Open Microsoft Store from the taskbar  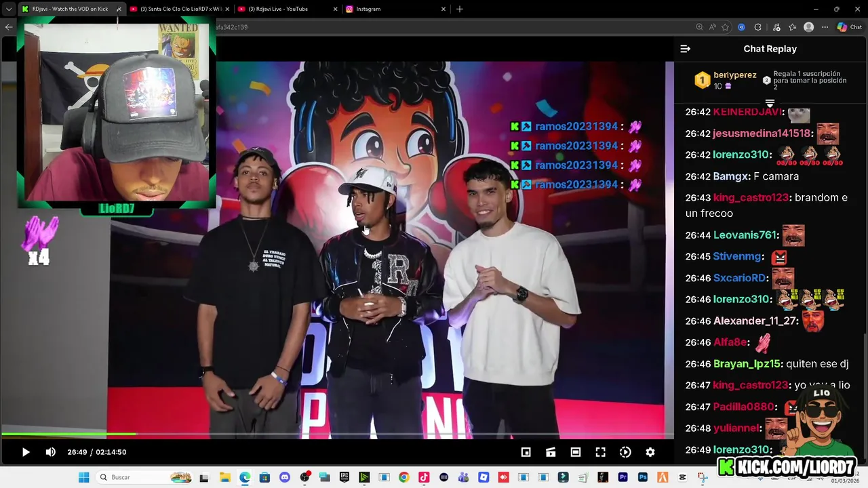[x=264, y=477]
